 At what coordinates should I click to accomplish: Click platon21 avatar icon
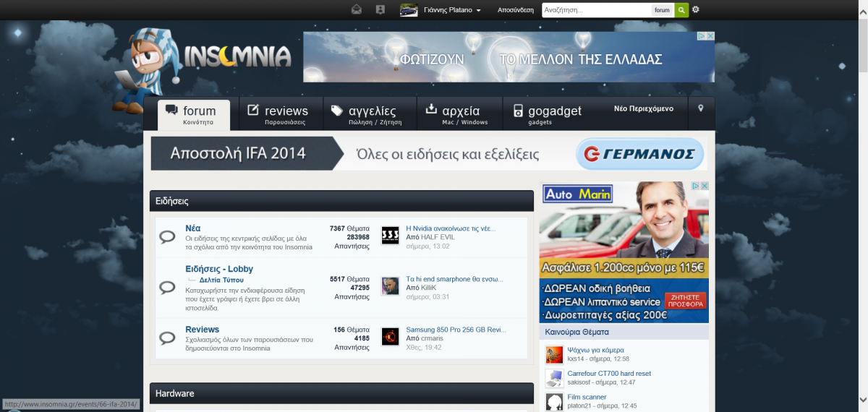click(554, 402)
